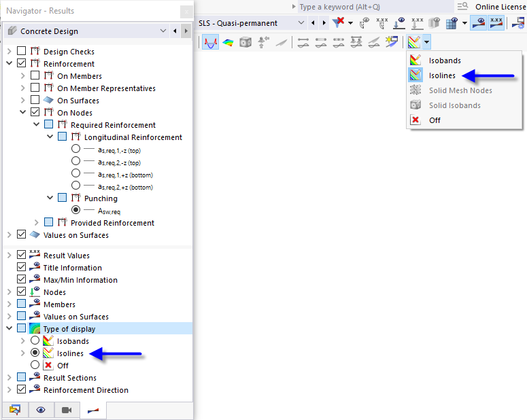Click the keyword search field
This screenshot has height=420, width=527.
[x=375, y=7]
